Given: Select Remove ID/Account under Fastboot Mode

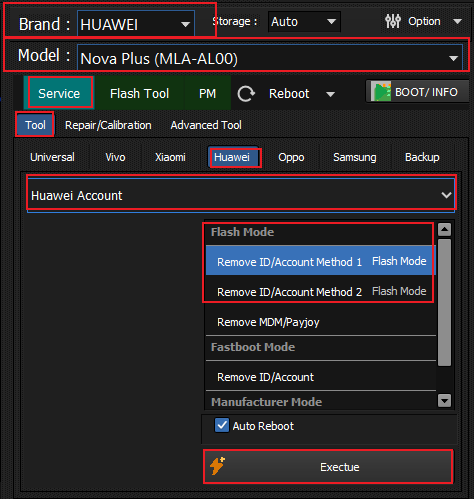Looking at the screenshot, I should [321, 377].
